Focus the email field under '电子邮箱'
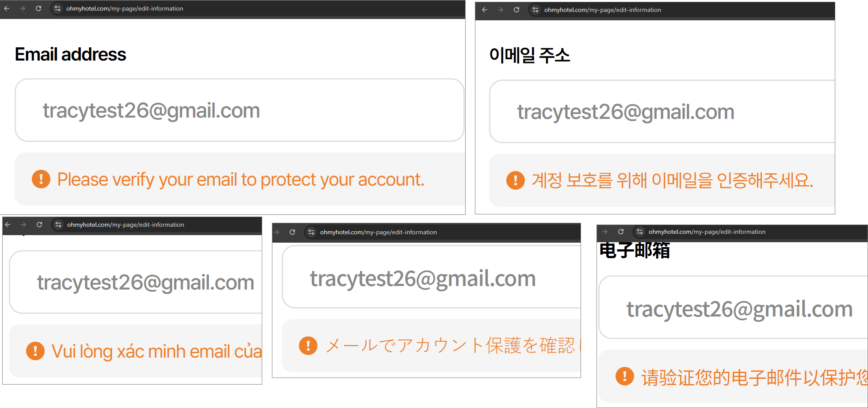 point(733,307)
